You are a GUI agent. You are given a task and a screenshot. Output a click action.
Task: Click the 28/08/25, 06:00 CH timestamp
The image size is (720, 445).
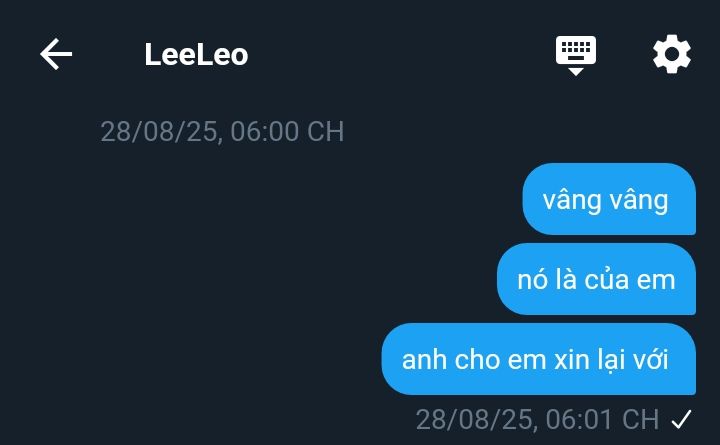(x=222, y=131)
